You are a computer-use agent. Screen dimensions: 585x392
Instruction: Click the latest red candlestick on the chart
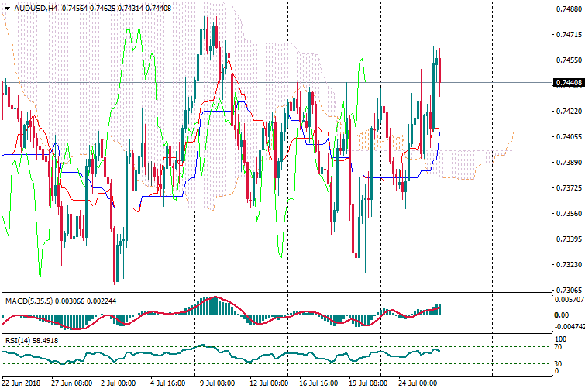(439, 70)
